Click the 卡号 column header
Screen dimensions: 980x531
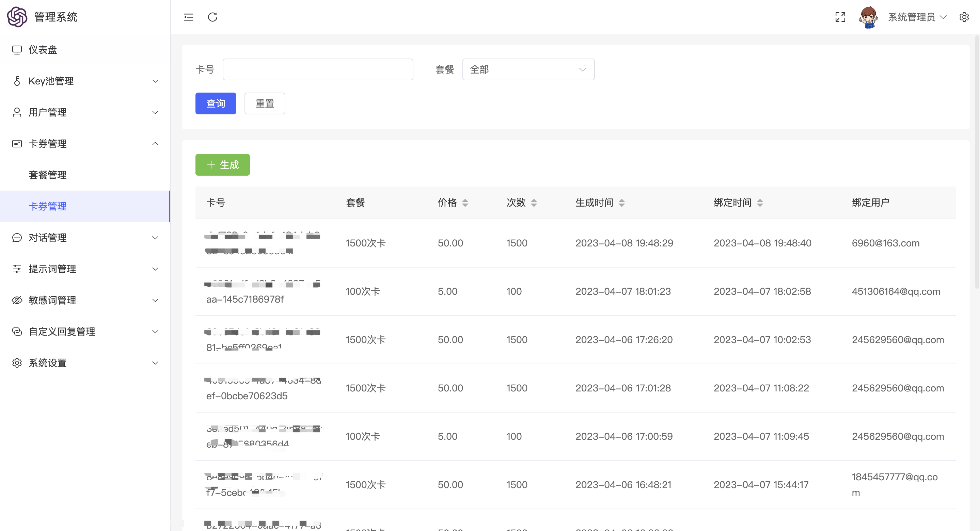[216, 203]
